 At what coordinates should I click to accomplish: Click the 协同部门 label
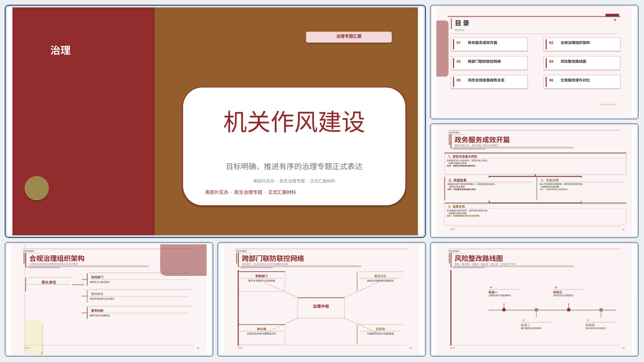(97, 277)
